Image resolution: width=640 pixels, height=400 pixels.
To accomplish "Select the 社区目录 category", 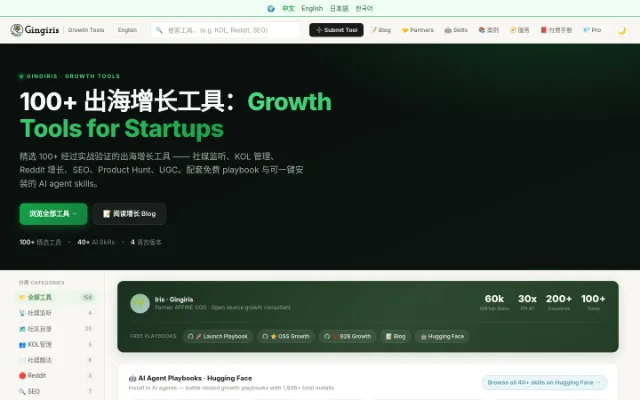I will click(x=56, y=329).
